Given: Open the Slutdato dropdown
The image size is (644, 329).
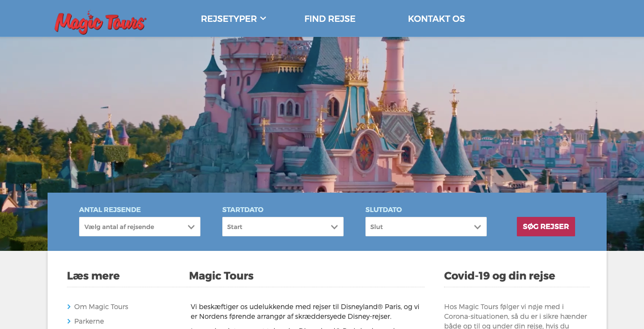Looking at the screenshot, I should (426, 227).
